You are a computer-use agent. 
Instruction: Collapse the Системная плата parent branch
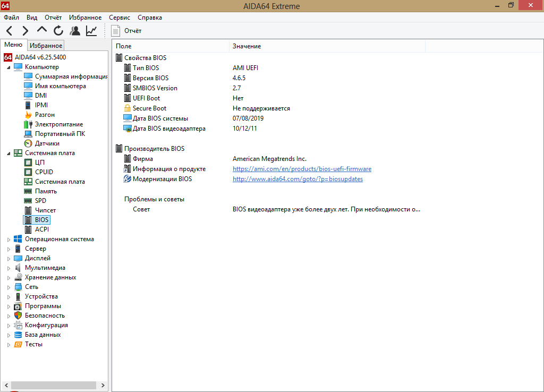coord(8,154)
